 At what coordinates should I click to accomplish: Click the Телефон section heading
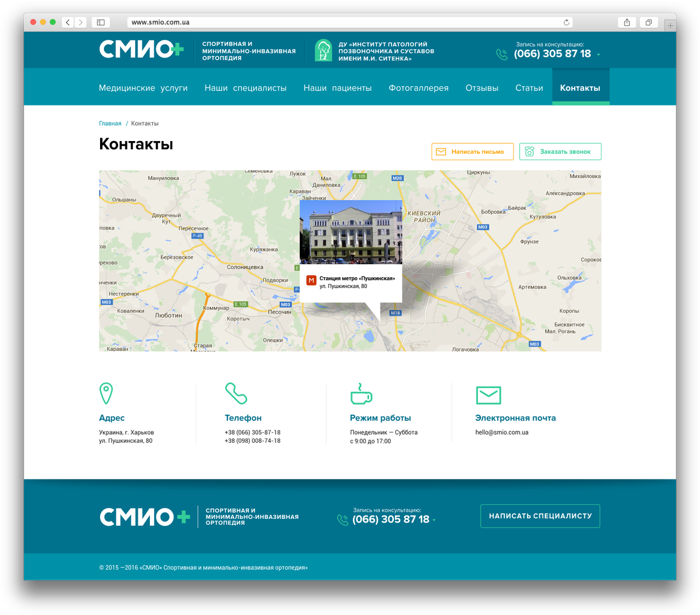243,418
